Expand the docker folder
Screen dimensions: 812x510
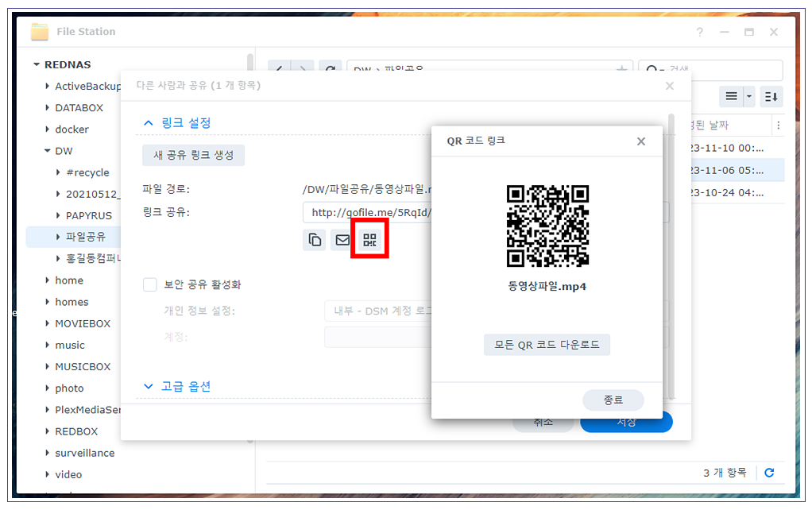click(47, 129)
